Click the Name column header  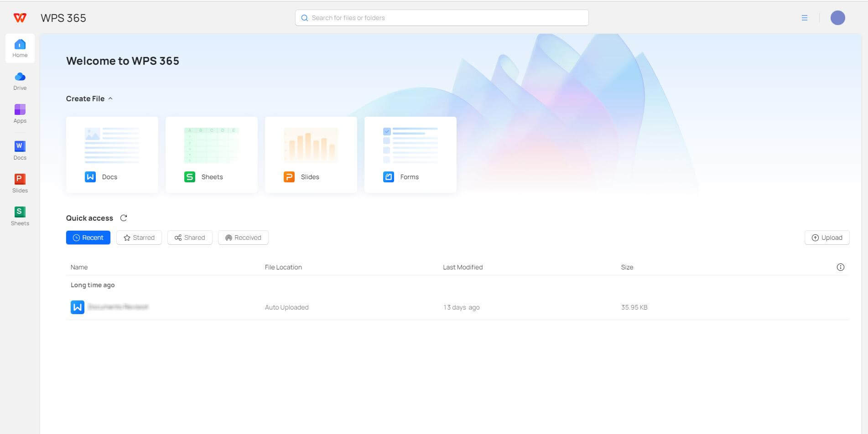point(79,267)
